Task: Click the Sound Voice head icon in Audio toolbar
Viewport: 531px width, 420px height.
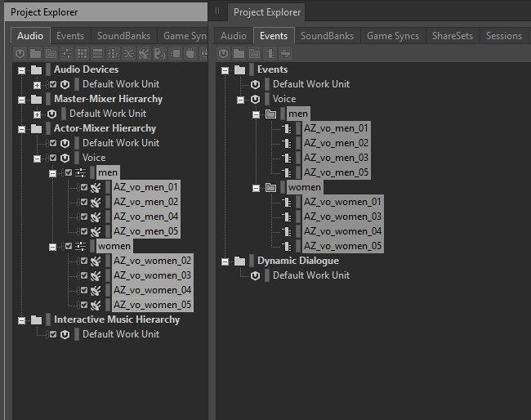Action: pos(160,53)
